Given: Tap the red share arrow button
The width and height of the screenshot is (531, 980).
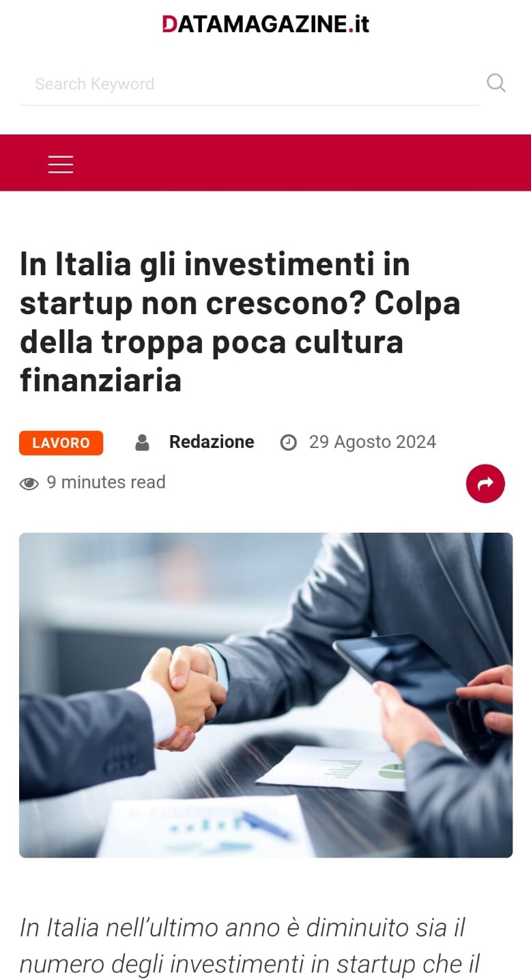Looking at the screenshot, I should click(485, 484).
